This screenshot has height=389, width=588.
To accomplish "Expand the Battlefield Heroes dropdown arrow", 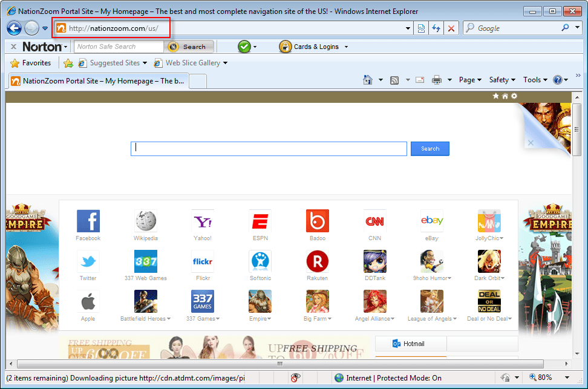I will (x=169, y=318).
